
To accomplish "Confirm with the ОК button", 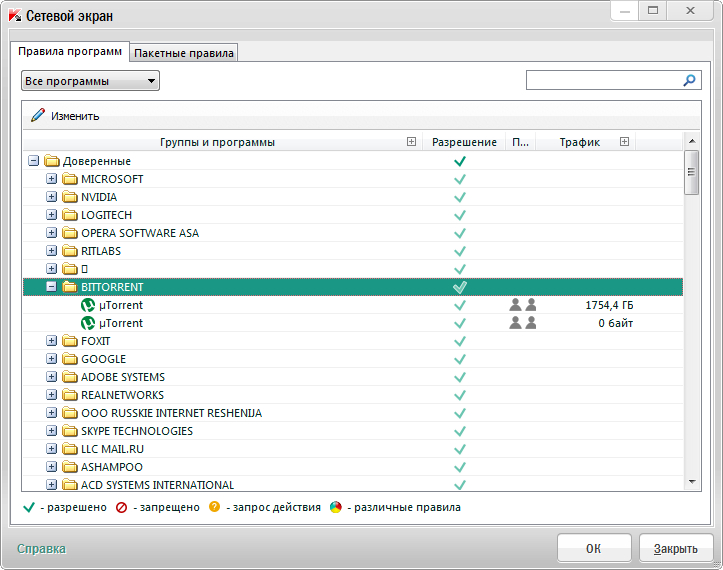I will [594, 548].
